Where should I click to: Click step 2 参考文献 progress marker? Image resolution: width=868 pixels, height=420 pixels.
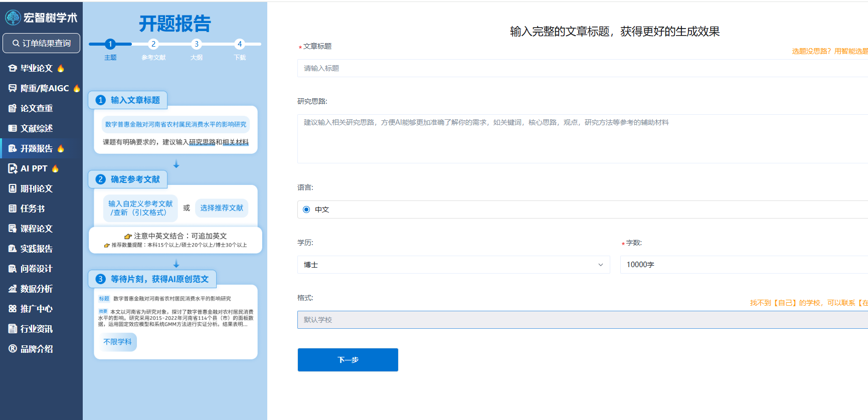click(x=153, y=44)
